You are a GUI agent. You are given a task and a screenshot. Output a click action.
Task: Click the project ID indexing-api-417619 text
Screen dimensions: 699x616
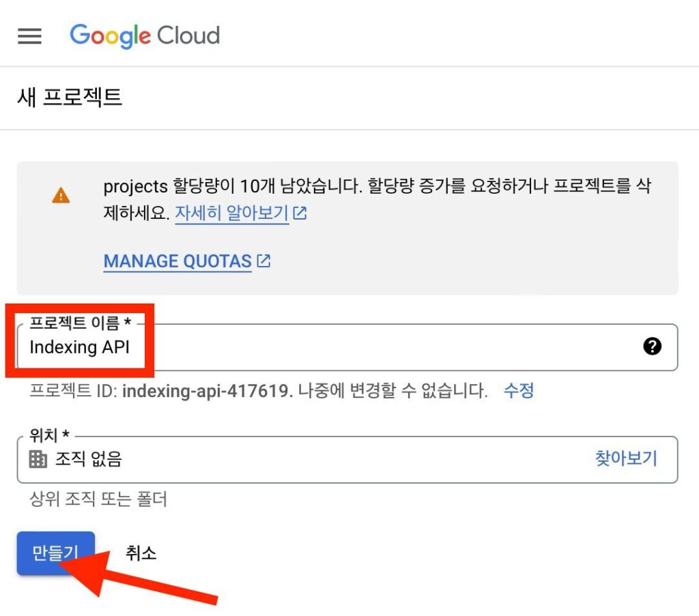207,392
